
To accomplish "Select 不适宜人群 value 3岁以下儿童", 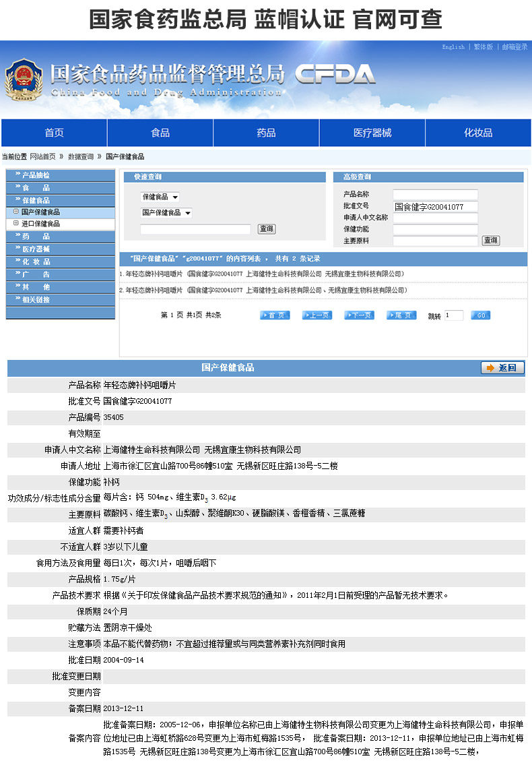I will [126, 547].
